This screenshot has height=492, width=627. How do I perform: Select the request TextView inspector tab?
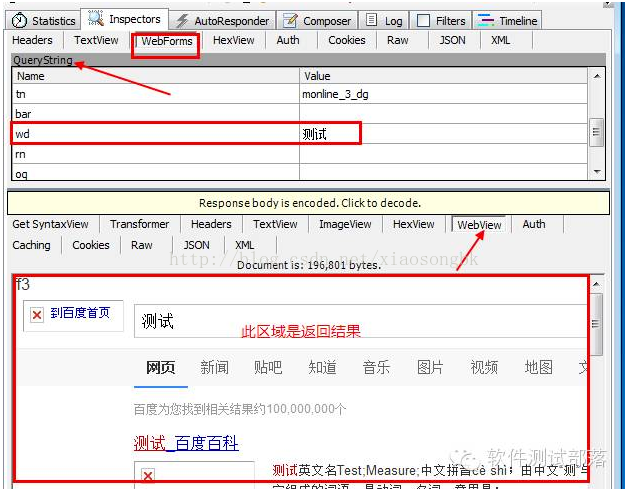click(x=96, y=40)
